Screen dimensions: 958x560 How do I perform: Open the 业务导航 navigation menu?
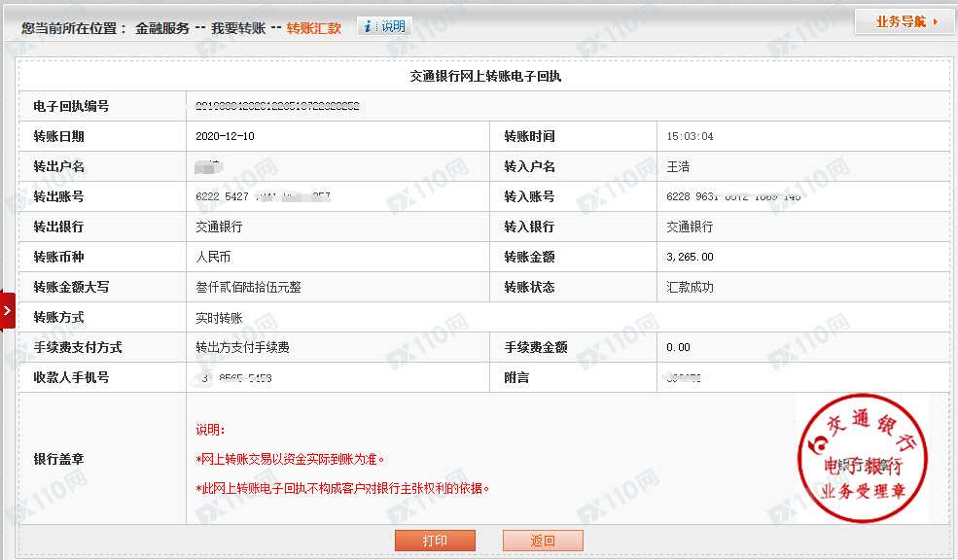(905, 22)
